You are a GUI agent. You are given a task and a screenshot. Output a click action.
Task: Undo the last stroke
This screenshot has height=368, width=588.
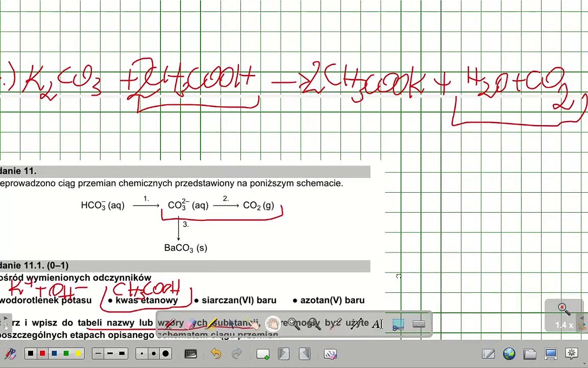(215, 353)
